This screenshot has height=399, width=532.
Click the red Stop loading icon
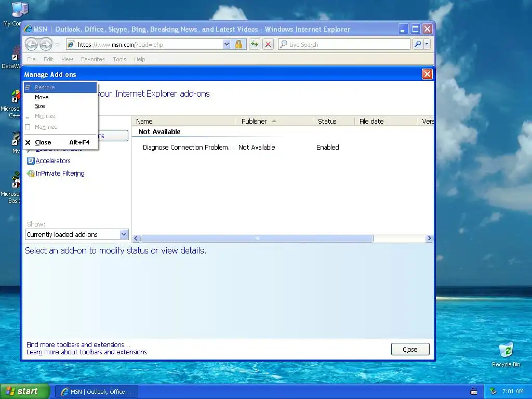268,44
